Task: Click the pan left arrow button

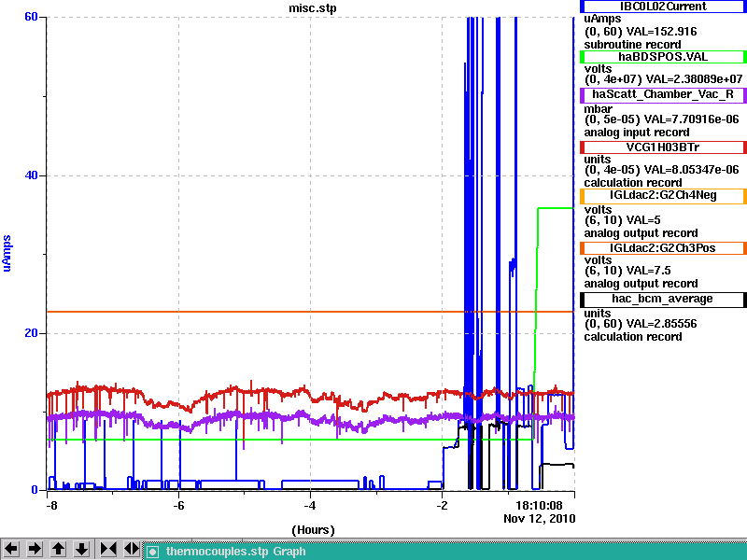Action: point(11,549)
